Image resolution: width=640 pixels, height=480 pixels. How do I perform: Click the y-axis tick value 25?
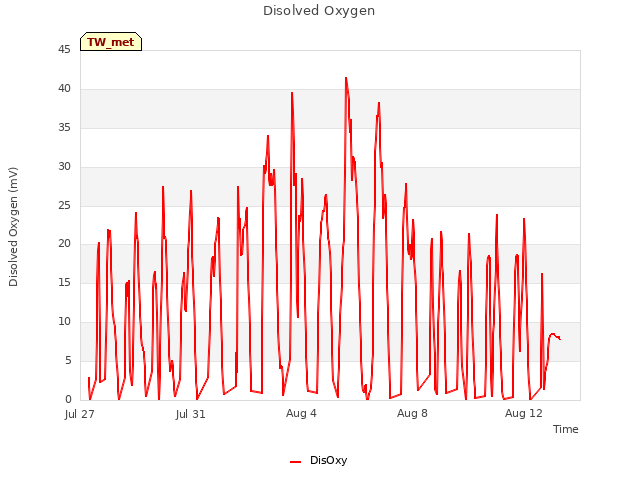[x=64, y=205]
